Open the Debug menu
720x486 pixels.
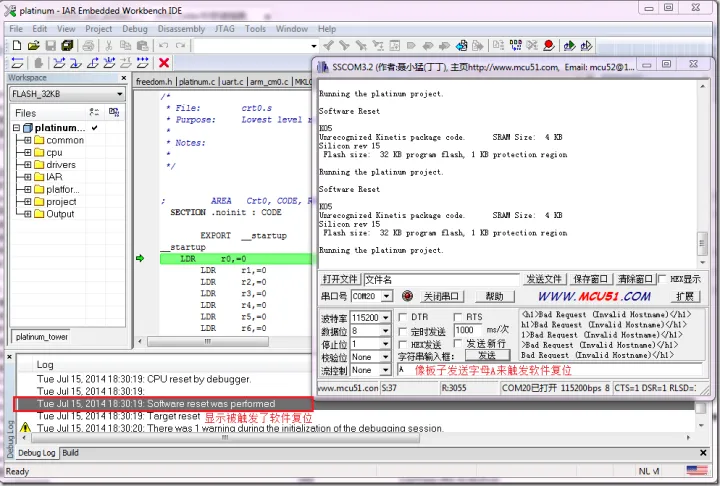pos(135,29)
